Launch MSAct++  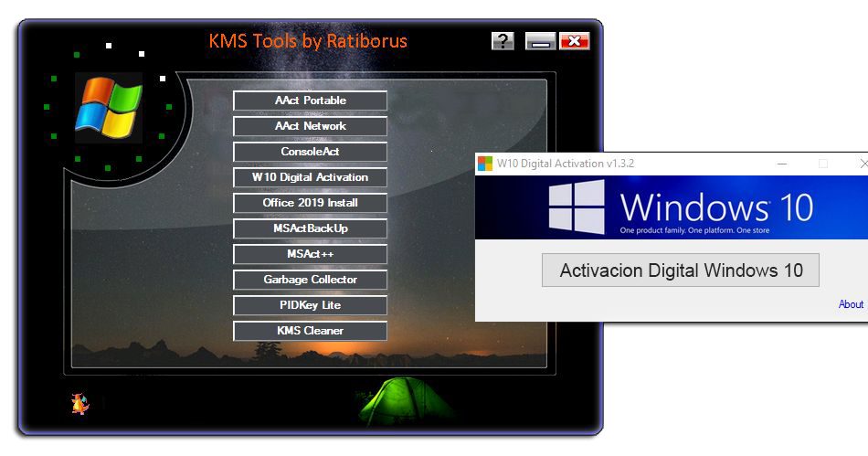(310, 254)
